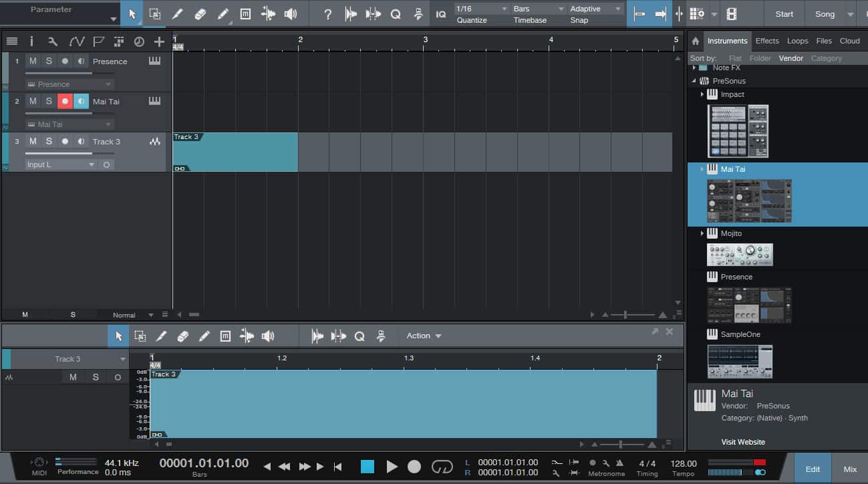Open the Cloud tab in browser
868x484 pixels.
[849, 41]
